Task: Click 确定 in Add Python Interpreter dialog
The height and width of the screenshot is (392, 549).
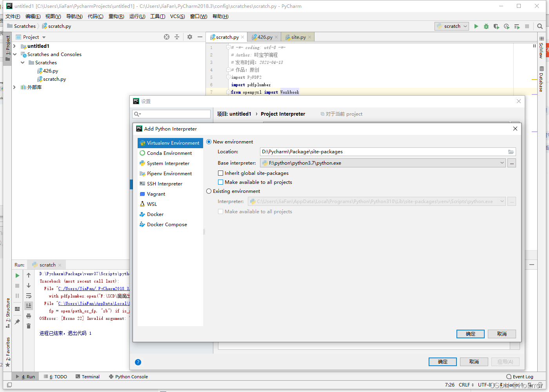Action: [x=471, y=334]
